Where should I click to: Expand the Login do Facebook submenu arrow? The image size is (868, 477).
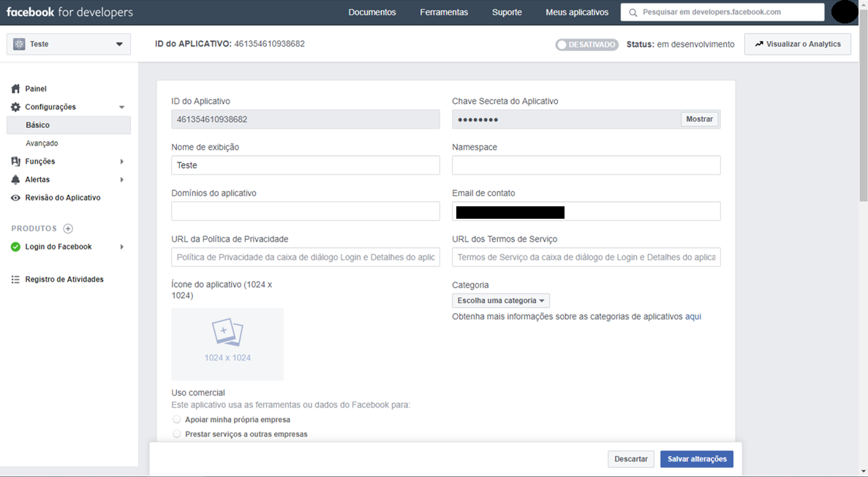tap(122, 247)
